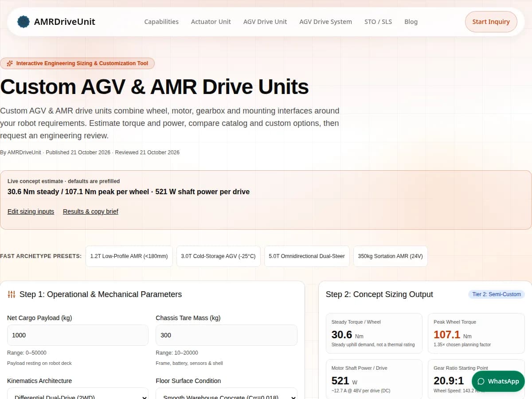Viewport: 532px width, 399px height.
Task: Click the Peak Wheel Torque 107.1 value
Action: tap(447, 335)
